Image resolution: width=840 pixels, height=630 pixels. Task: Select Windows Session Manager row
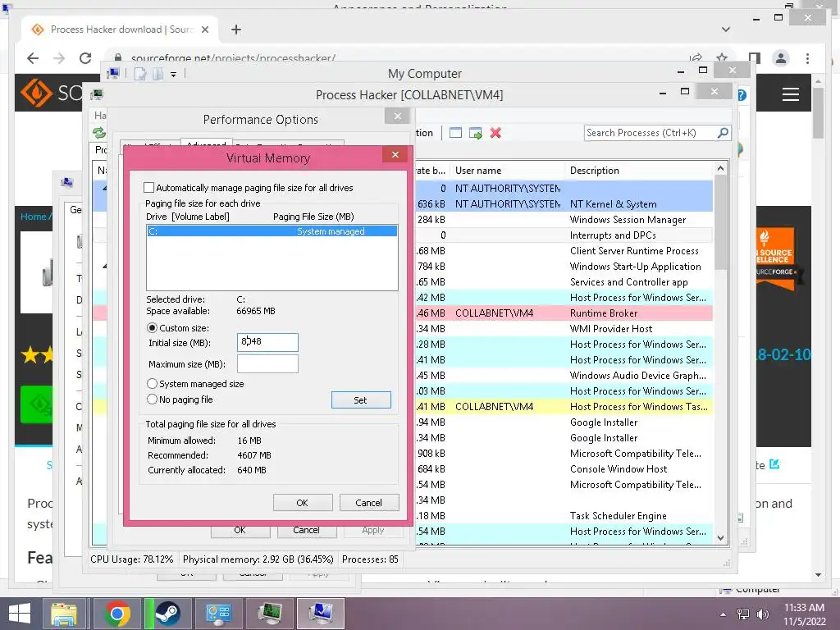pos(564,220)
